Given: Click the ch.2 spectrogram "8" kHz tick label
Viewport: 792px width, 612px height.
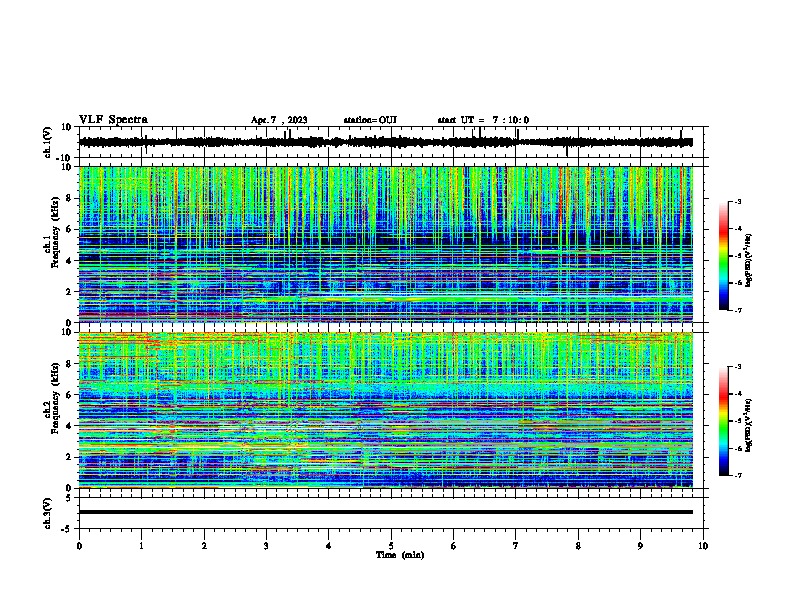Looking at the screenshot, I should pos(70,364).
